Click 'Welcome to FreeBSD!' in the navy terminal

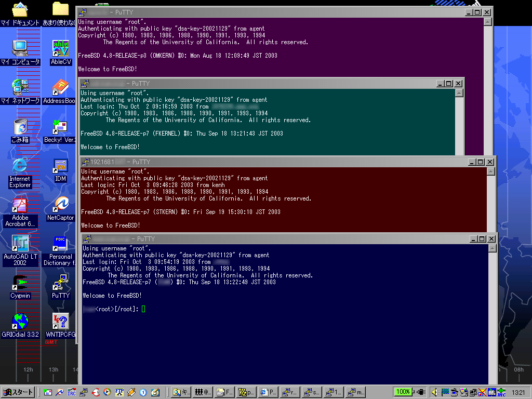[112, 296]
